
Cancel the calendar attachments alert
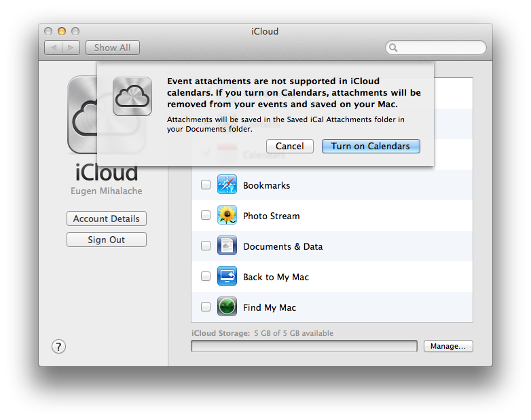pos(290,146)
